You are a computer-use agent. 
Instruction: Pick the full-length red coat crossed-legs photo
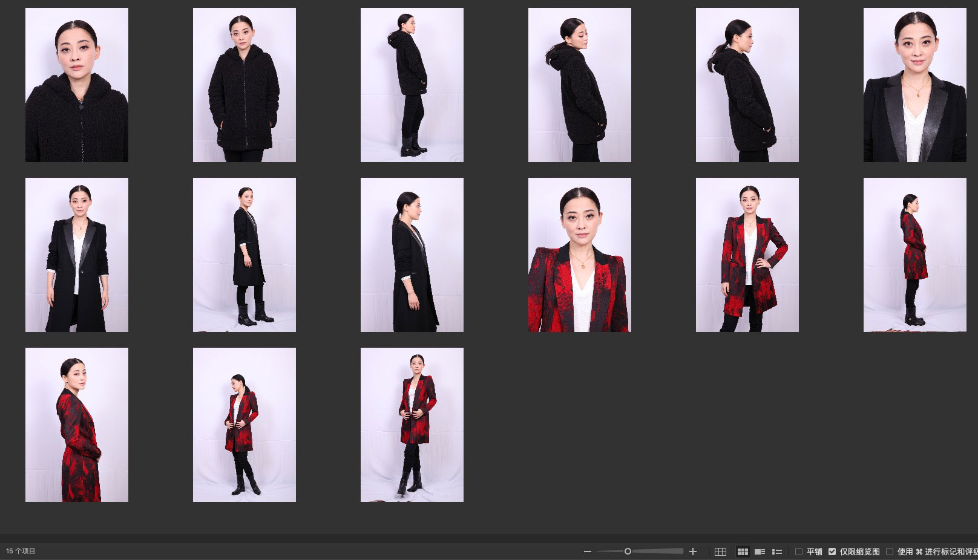[412, 425]
